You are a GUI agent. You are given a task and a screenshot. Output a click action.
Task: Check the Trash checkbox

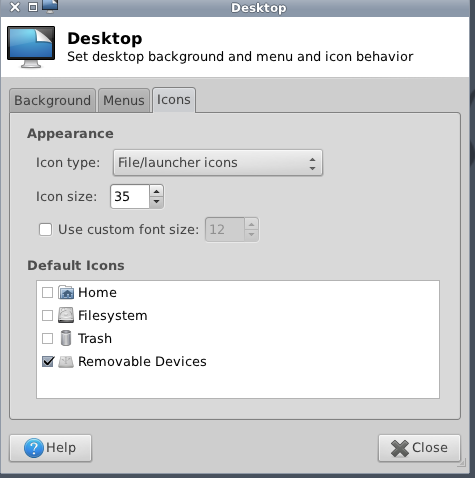coord(47,338)
